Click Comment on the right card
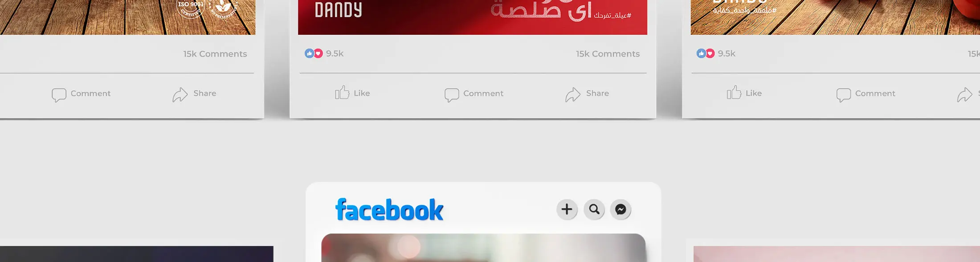This screenshot has width=980, height=262. point(866,94)
